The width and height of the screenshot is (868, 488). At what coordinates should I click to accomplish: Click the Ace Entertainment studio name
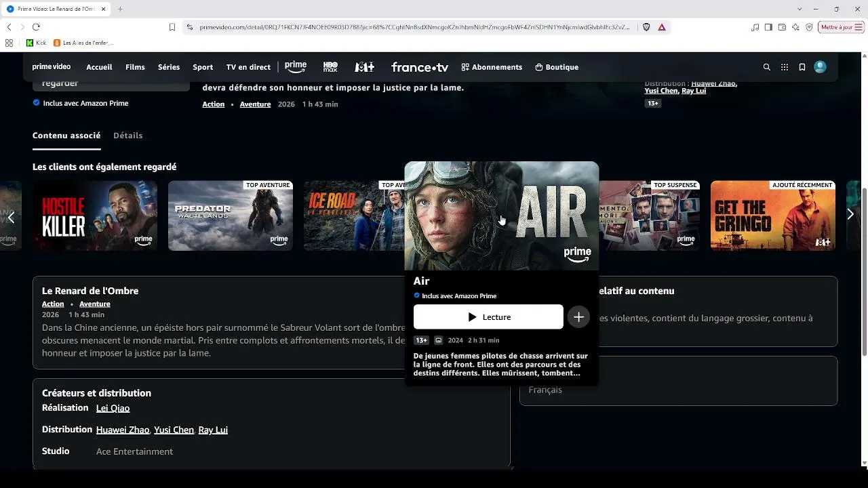pos(134,451)
